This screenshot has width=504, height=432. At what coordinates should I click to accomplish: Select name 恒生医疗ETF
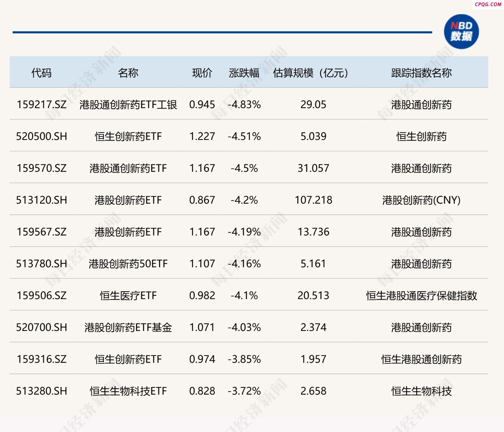[x=128, y=296]
